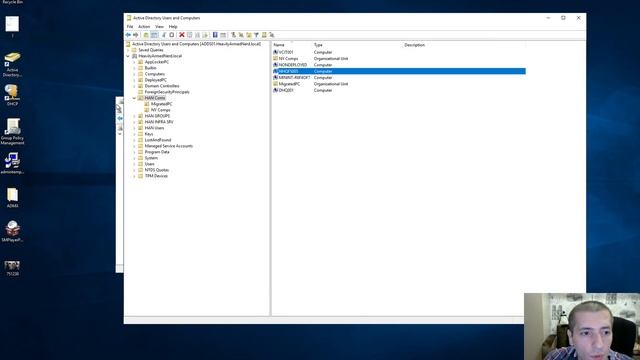Expand the Saved Queries node
Screen dimensions: 640x360
[x=128, y=50]
